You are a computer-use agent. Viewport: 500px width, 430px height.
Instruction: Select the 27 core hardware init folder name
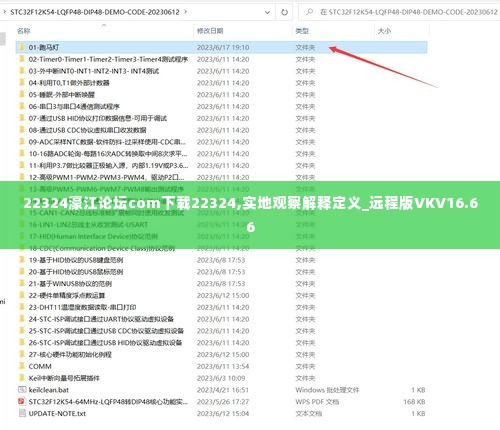coord(70,354)
